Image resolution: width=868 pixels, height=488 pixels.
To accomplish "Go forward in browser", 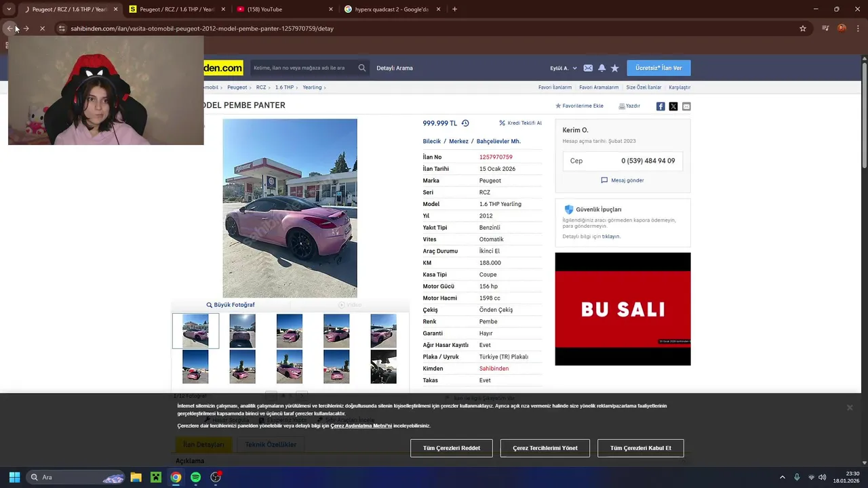I will pos(26,28).
